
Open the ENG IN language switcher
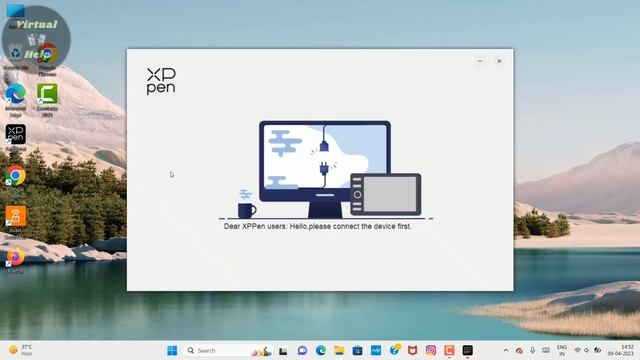pos(562,350)
